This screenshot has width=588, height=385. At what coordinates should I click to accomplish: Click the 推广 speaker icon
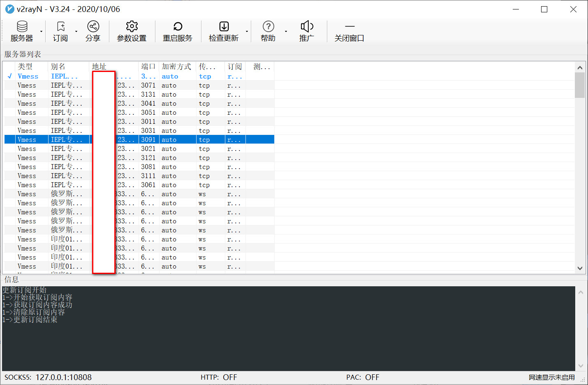pos(307,27)
